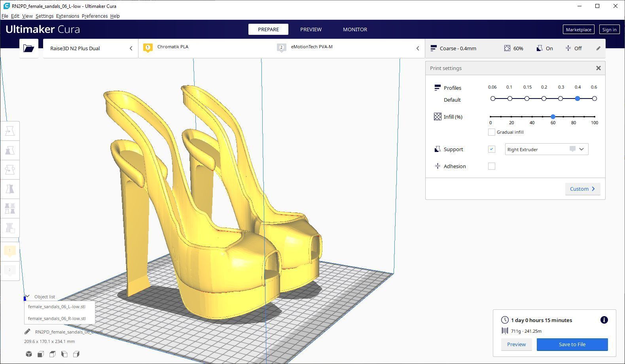625x364 pixels.
Task: Click the adhesion Off icon in settings summary
Action: click(x=568, y=48)
